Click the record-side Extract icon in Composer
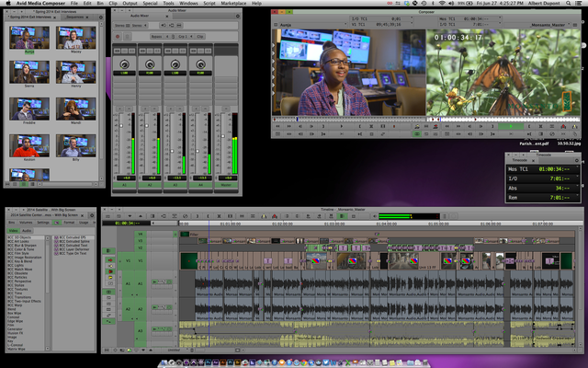The image size is (588, 368). 563,126
